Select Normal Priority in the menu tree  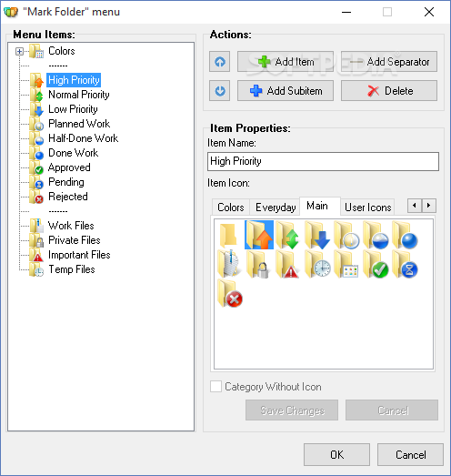coord(79,95)
